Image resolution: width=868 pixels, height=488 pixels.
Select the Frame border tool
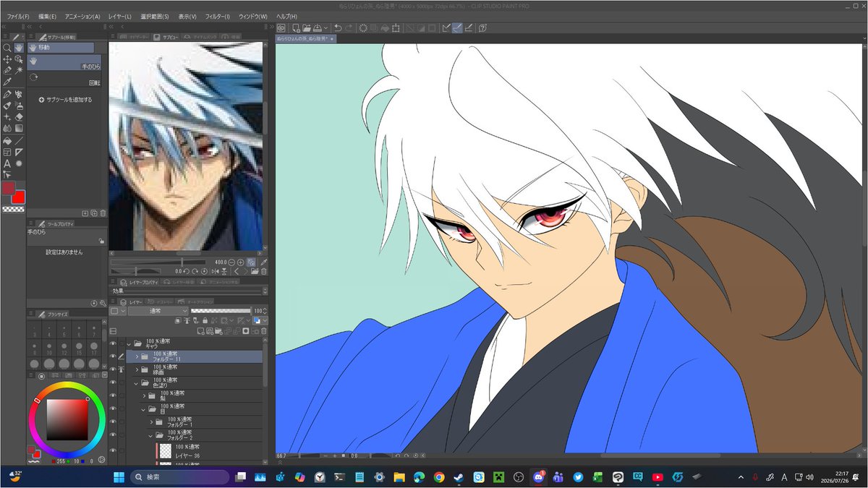click(7, 153)
